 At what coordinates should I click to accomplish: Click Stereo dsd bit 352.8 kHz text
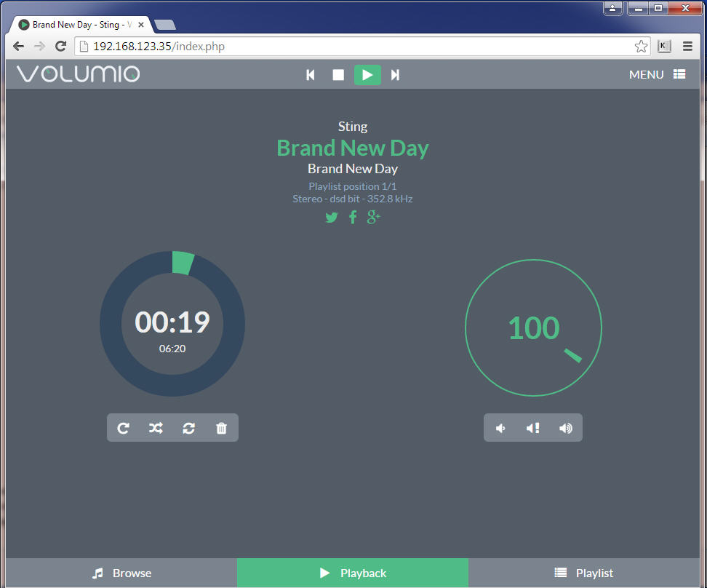pos(353,199)
